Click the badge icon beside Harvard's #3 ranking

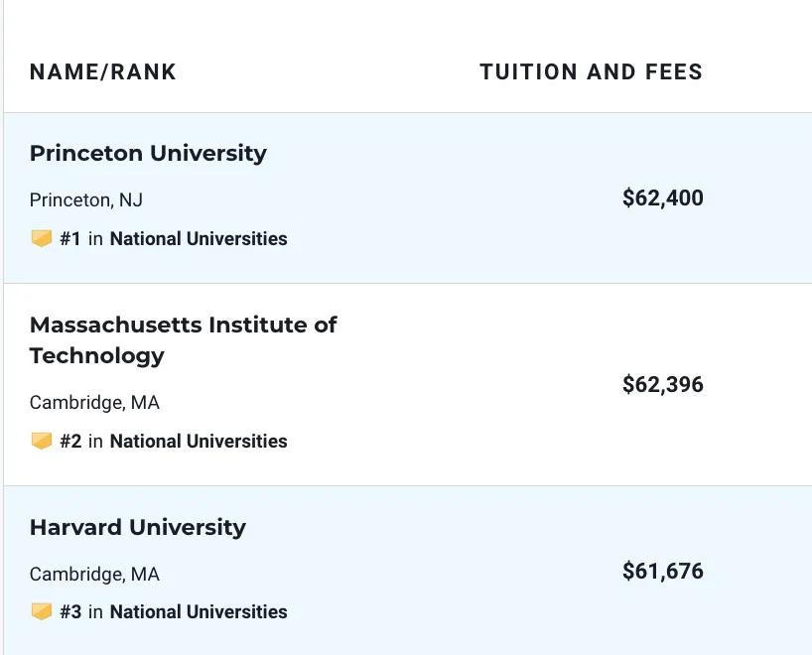pyautogui.click(x=41, y=612)
